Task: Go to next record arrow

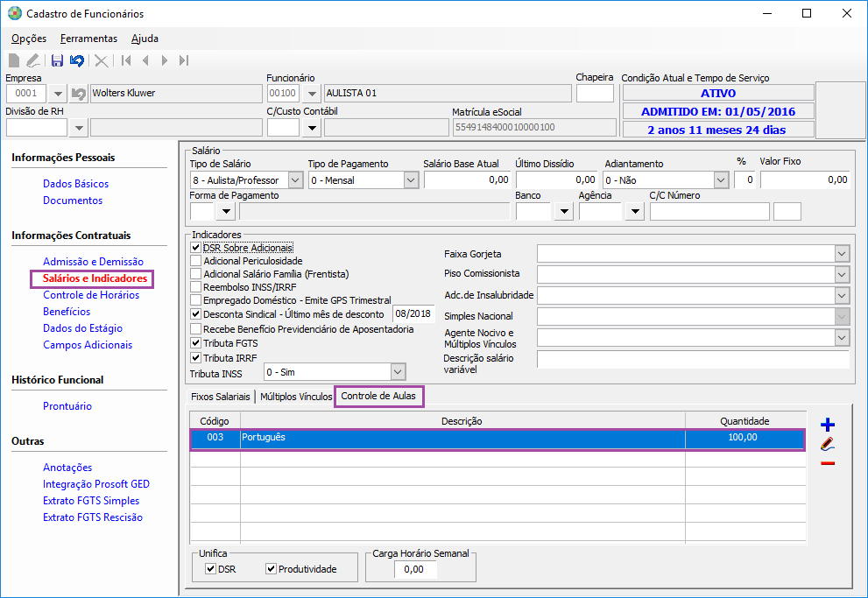Action: click(165, 60)
